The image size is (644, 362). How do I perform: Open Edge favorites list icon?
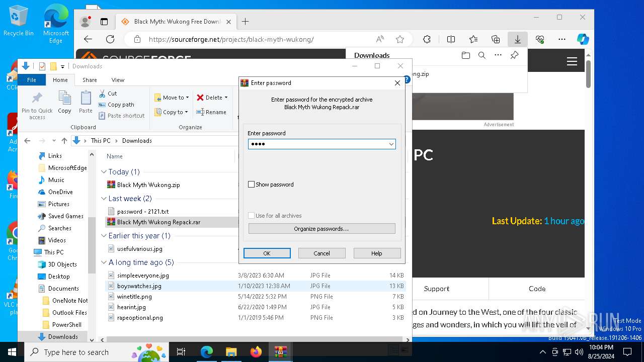point(473,39)
